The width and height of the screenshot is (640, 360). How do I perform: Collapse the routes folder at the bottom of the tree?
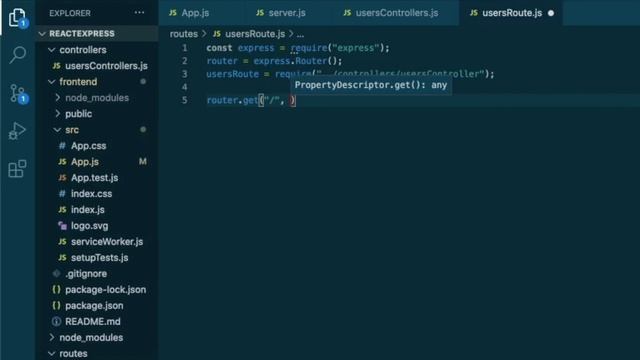click(x=51, y=353)
